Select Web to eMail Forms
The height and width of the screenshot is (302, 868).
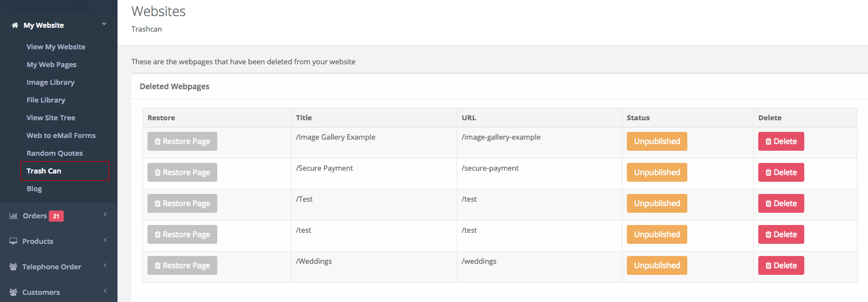pyautogui.click(x=61, y=136)
